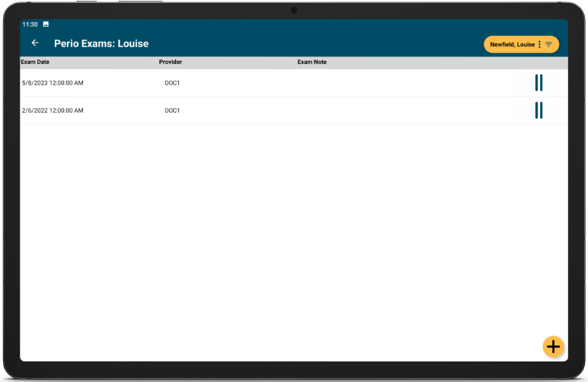Add a new perio exam with plus button
This screenshot has height=382, width=588.
click(x=553, y=346)
